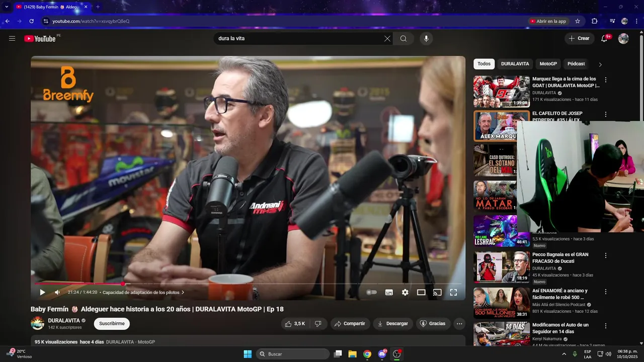The height and width of the screenshot is (362, 644).
Task: Switch to theater mode
Action: 421,292
